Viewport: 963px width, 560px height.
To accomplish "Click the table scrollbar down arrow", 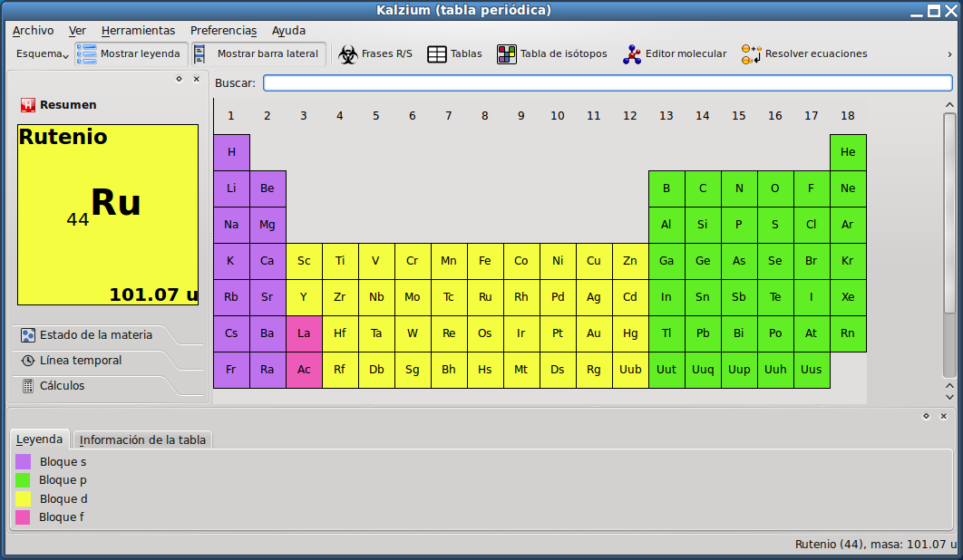I will [949, 397].
